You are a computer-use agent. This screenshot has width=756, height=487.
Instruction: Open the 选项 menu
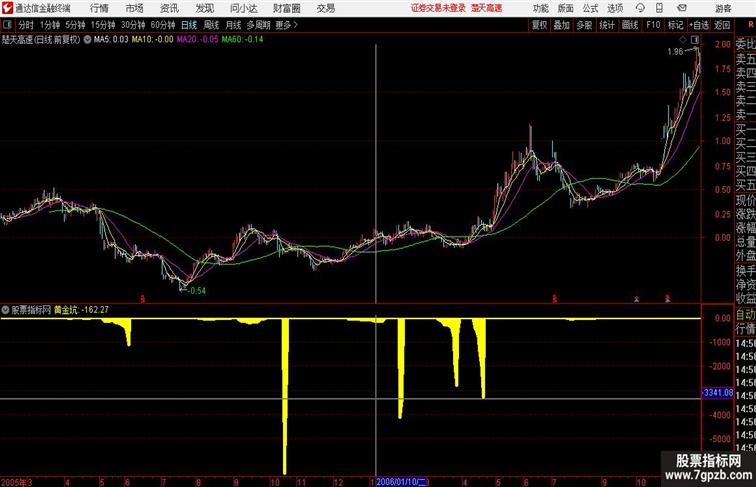(x=615, y=8)
